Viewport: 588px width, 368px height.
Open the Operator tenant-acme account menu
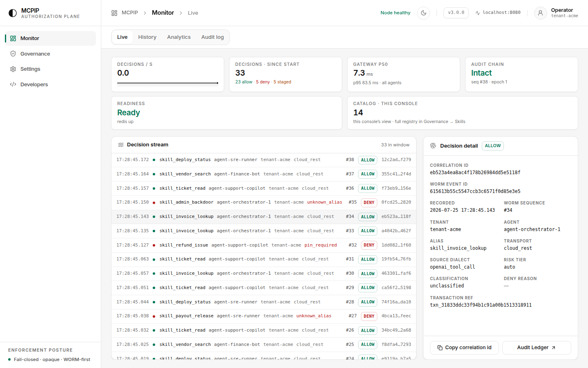tap(556, 13)
